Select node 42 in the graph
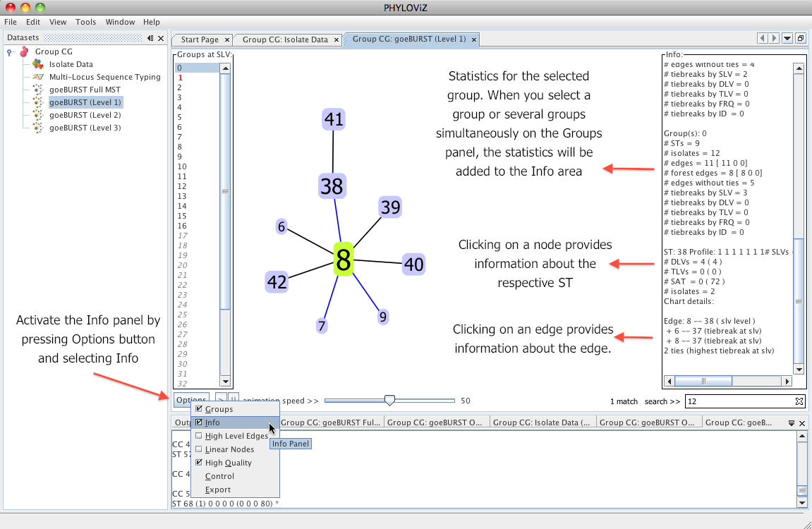The height and width of the screenshot is (529, 812). coord(277,282)
